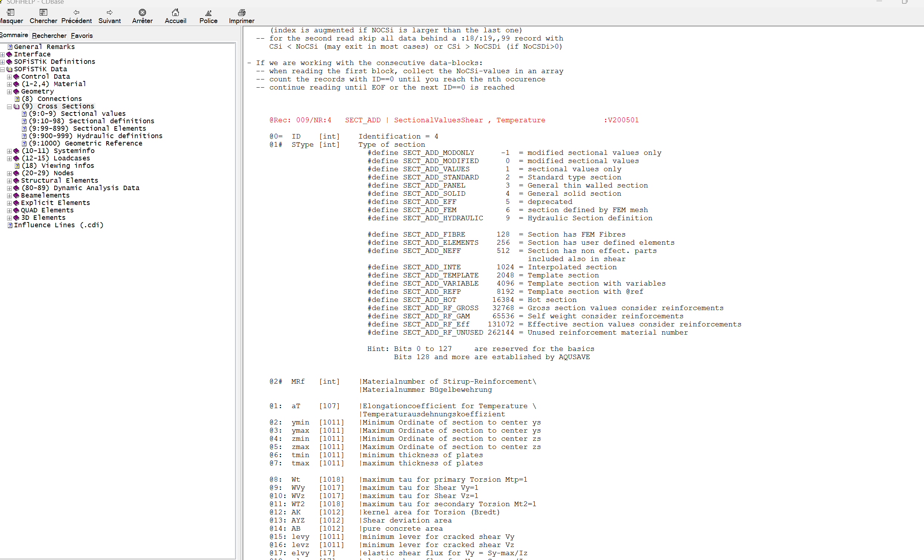Click the book icon beside Control Data
The height and width of the screenshot is (560, 924).
coord(16,77)
